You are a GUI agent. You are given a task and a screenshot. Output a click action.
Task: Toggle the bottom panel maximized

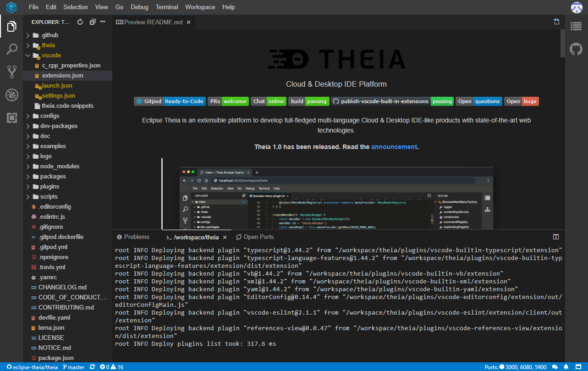click(555, 237)
